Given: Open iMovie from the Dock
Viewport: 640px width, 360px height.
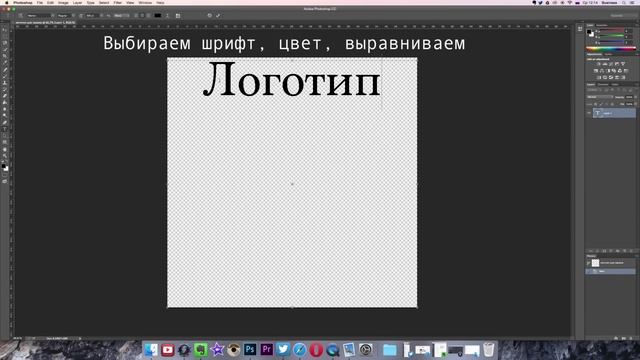Looking at the screenshot, I should click(x=217, y=349).
